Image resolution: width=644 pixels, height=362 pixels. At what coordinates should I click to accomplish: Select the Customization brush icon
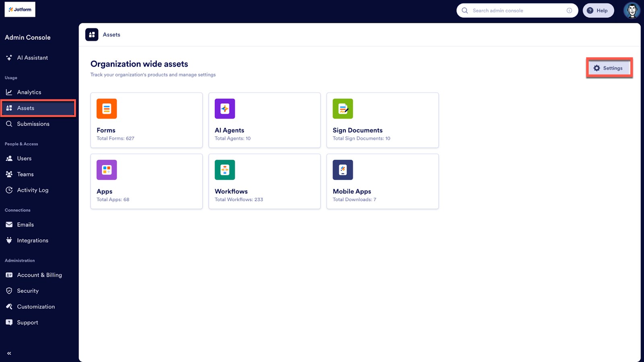(x=9, y=306)
